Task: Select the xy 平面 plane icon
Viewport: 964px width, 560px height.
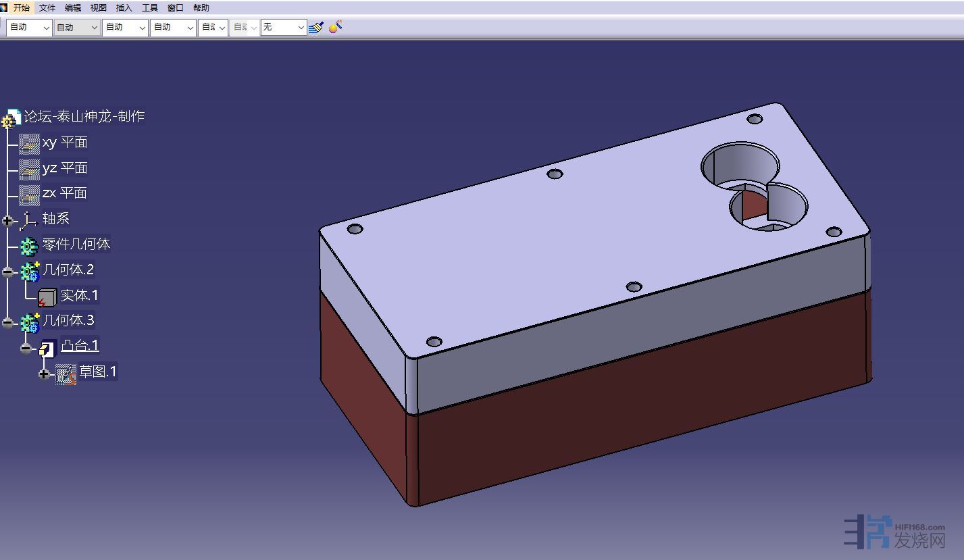Action: (29, 143)
